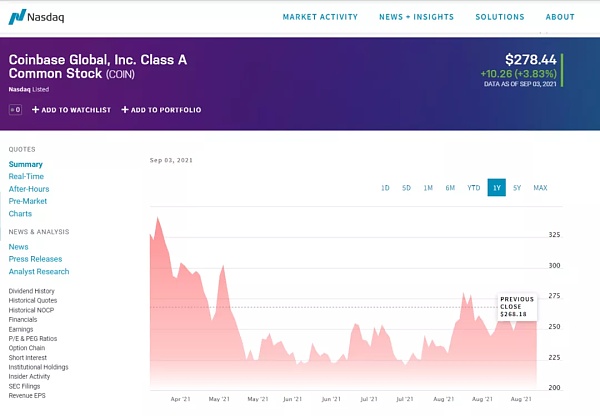Open the Press Releases link
Viewport: 600px width, 416px height.
point(35,259)
